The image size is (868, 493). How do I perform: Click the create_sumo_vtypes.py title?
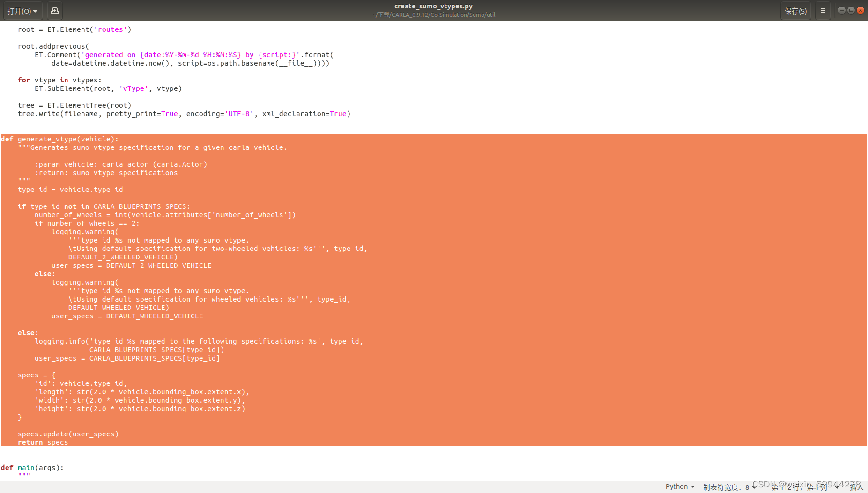(433, 6)
